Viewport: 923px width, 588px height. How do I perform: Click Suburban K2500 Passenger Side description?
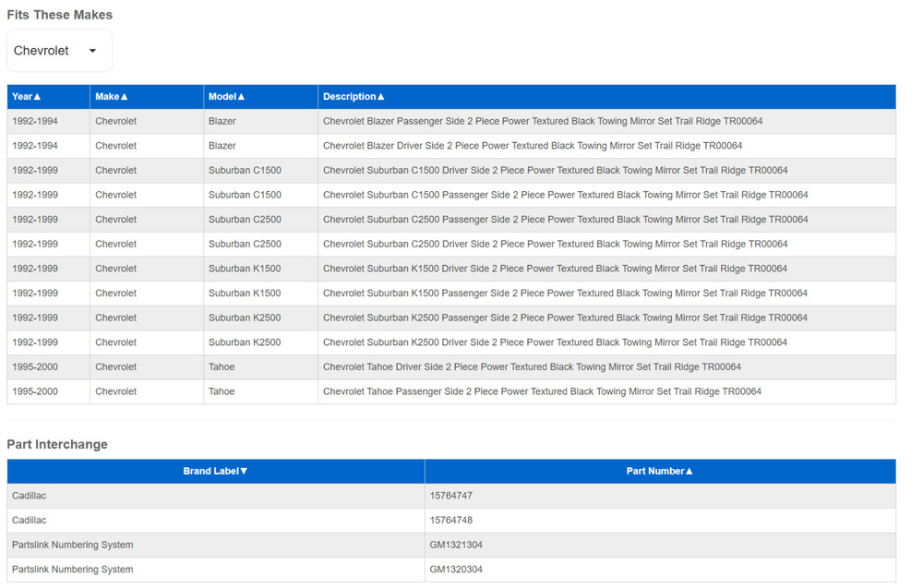pos(565,318)
